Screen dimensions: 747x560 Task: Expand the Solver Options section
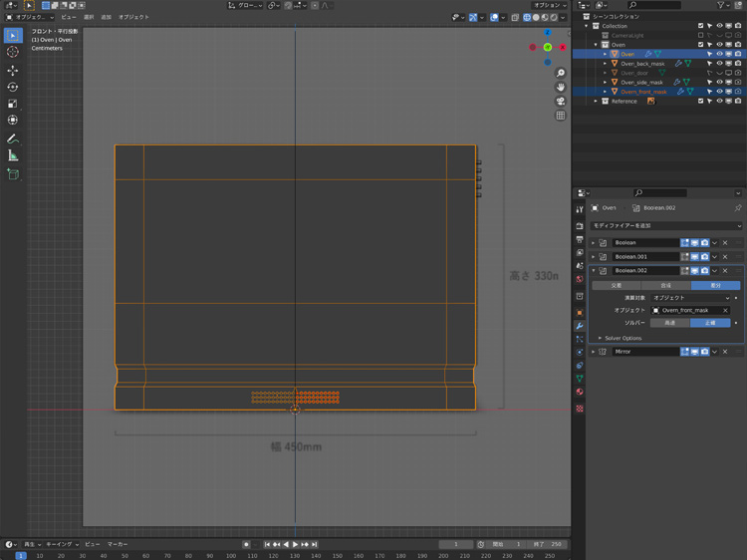pyautogui.click(x=622, y=338)
